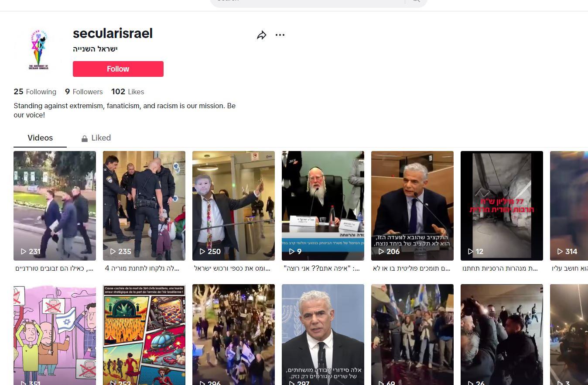
Task: Switch to the Videos tab
Action: click(x=40, y=138)
